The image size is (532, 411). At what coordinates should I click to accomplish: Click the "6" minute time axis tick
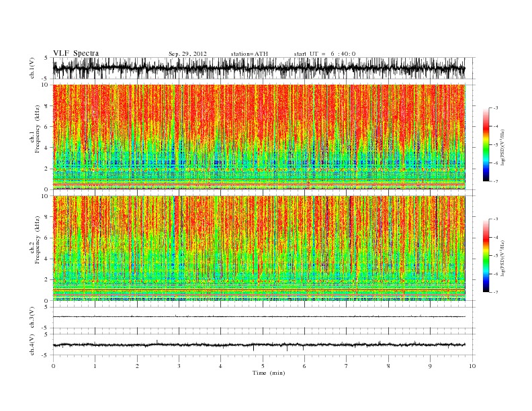[x=304, y=366]
